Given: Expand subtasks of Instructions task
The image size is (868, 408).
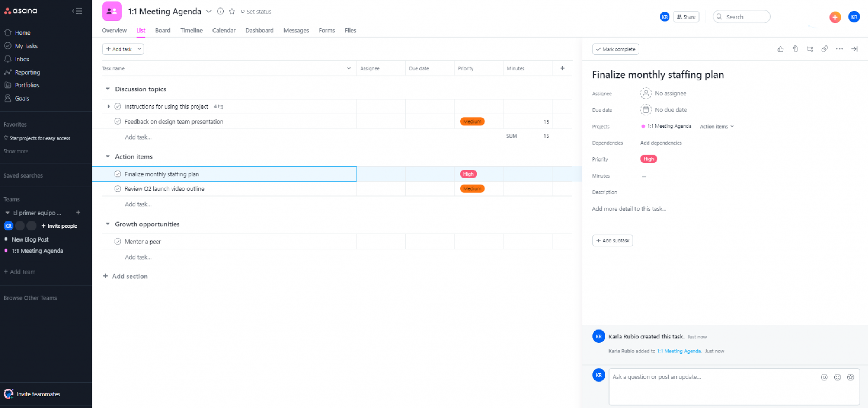Looking at the screenshot, I should [108, 106].
